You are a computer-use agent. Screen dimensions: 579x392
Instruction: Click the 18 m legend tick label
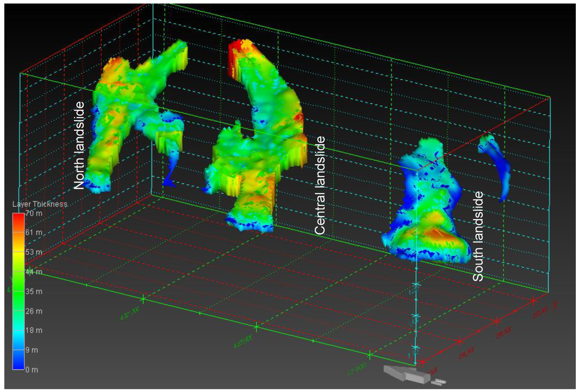click(34, 330)
